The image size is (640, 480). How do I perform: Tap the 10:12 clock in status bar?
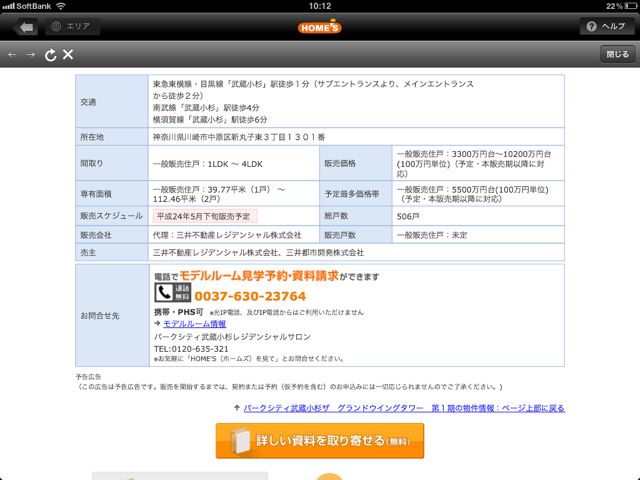point(320,6)
